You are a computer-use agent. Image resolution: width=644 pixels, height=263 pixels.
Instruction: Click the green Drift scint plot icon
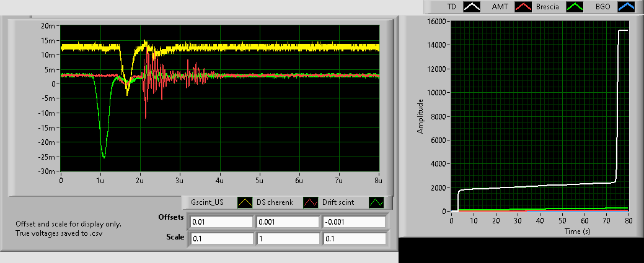(x=377, y=202)
